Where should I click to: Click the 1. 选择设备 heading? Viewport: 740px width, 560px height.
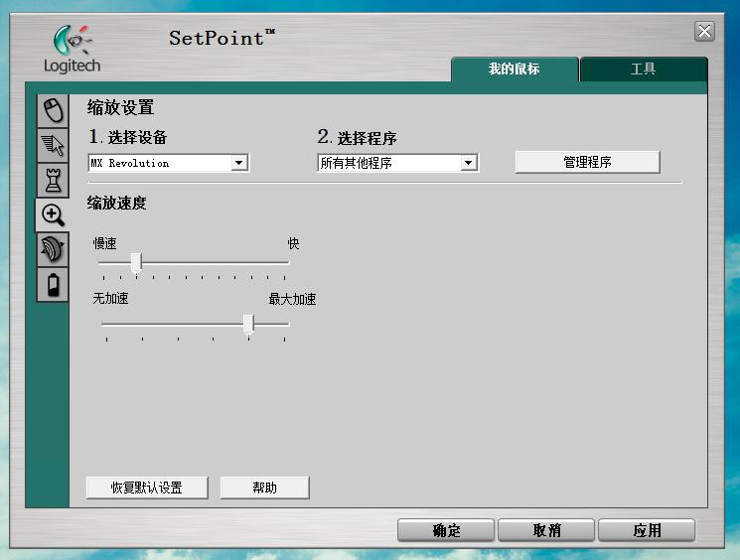pyautogui.click(x=128, y=137)
